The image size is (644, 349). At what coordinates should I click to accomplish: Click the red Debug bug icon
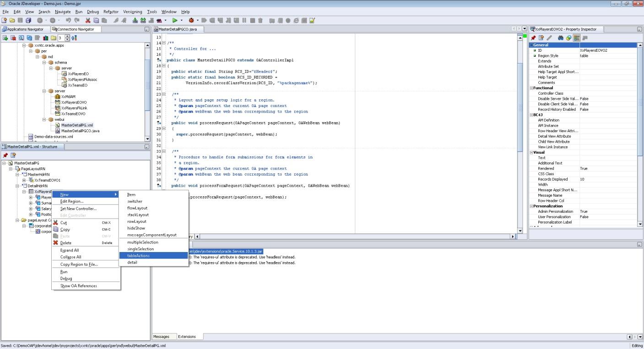click(191, 20)
